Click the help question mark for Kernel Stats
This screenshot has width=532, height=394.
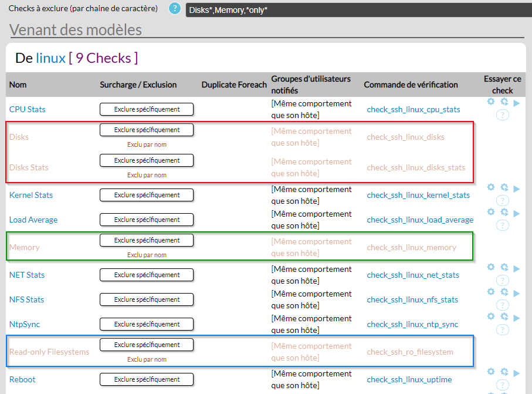[503, 201]
